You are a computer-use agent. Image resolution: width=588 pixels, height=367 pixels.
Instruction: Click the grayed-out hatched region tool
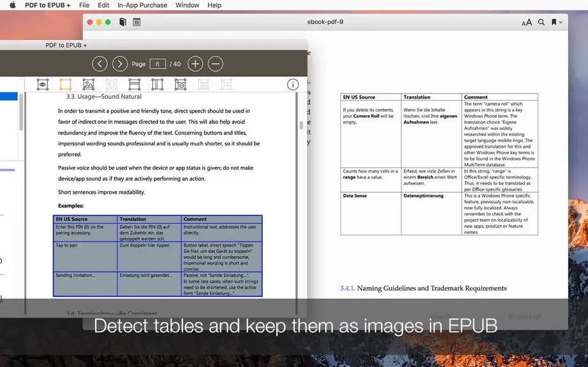pyautogui.click(x=203, y=85)
